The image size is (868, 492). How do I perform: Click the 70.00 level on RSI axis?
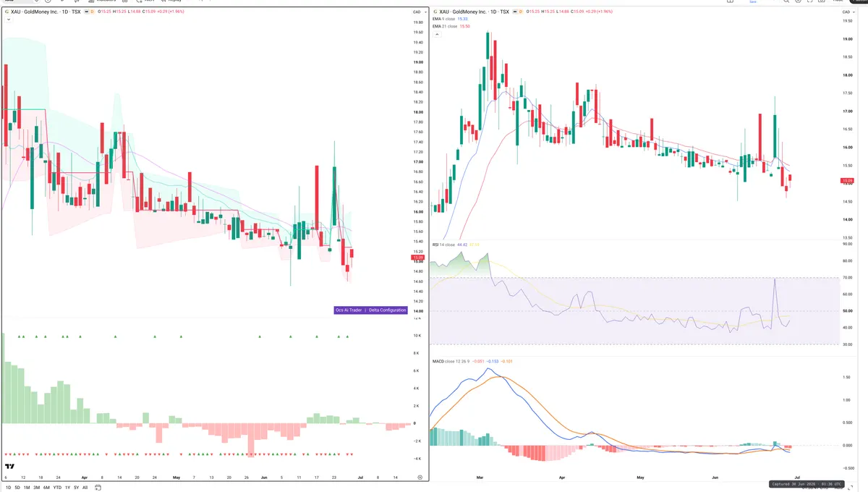pos(848,278)
